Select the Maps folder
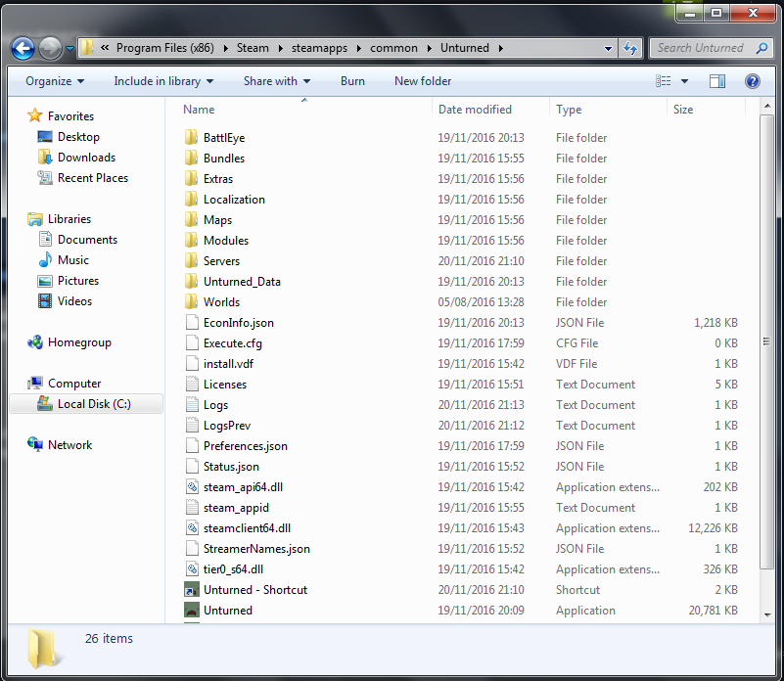The width and height of the screenshot is (784, 681). coord(217,219)
